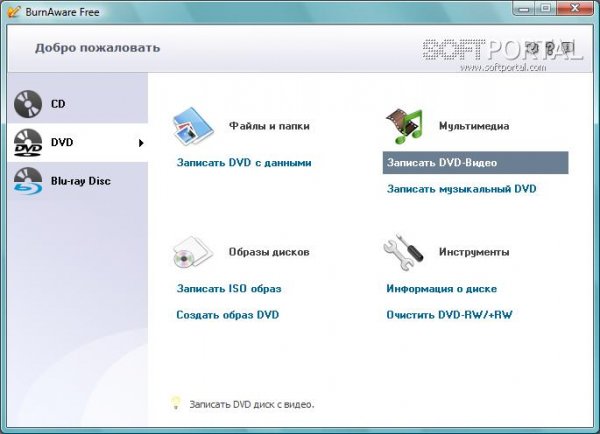Select the Blu-ray Disc type in sidebar

(77, 181)
